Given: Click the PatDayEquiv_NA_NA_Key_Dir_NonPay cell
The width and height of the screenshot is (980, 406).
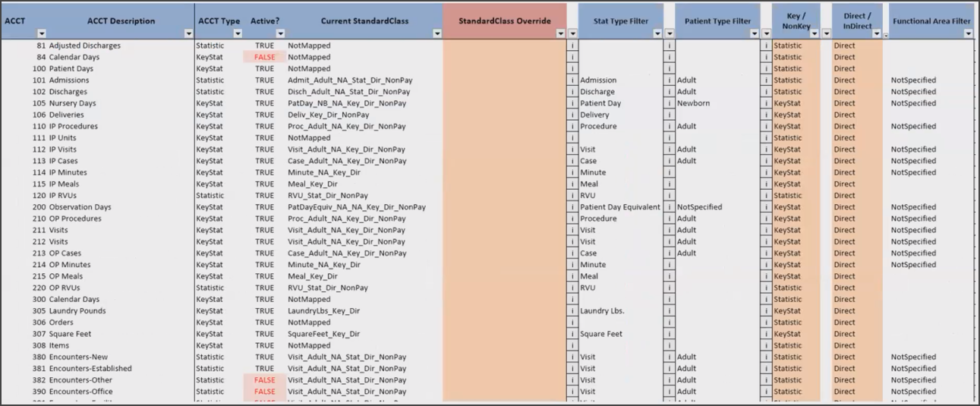Looking at the screenshot, I should 364,207.
